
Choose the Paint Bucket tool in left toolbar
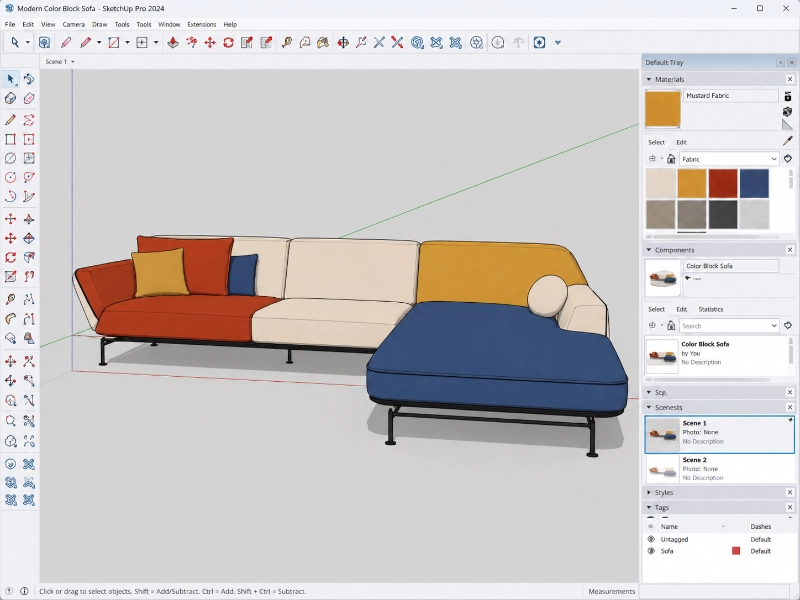[10, 98]
